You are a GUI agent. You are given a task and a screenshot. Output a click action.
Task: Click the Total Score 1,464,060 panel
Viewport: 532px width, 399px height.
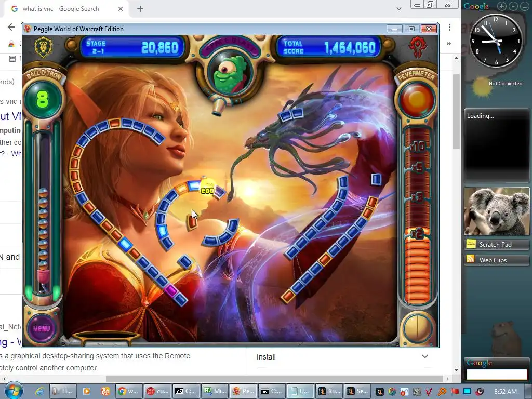point(329,47)
